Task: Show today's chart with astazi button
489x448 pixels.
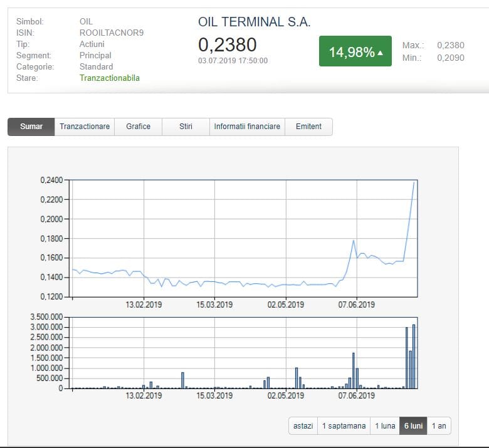Action: [303, 426]
